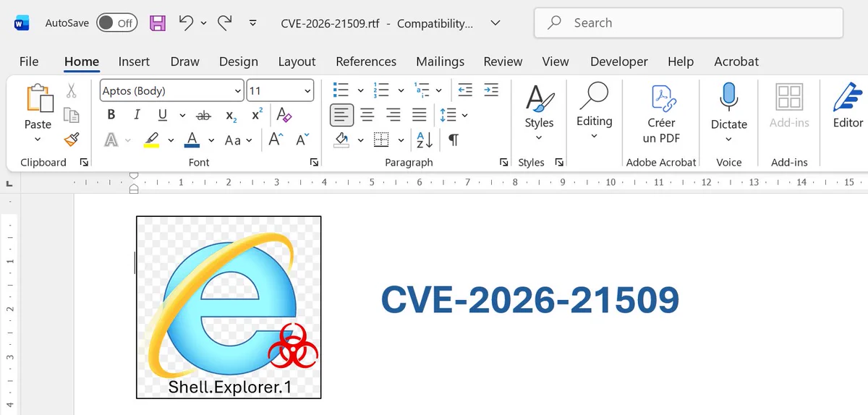The width and height of the screenshot is (868, 415).
Task: Open the document title dropdown chevron
Action: [495, 23]
